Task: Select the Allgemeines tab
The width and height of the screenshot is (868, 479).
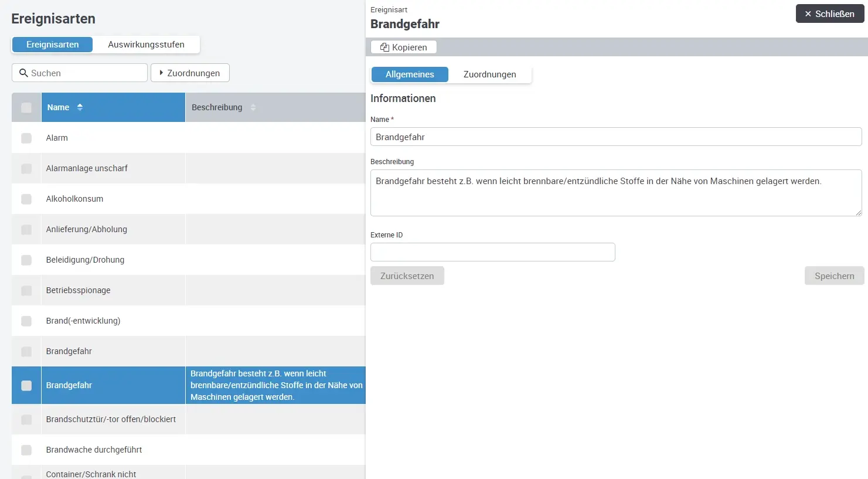Action: [x=410, y=74]
